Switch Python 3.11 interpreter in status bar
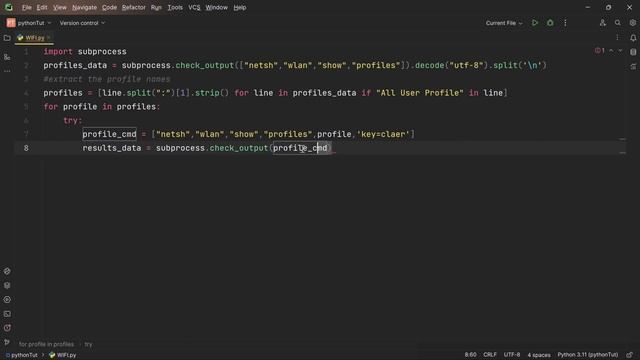 [588, 355]
